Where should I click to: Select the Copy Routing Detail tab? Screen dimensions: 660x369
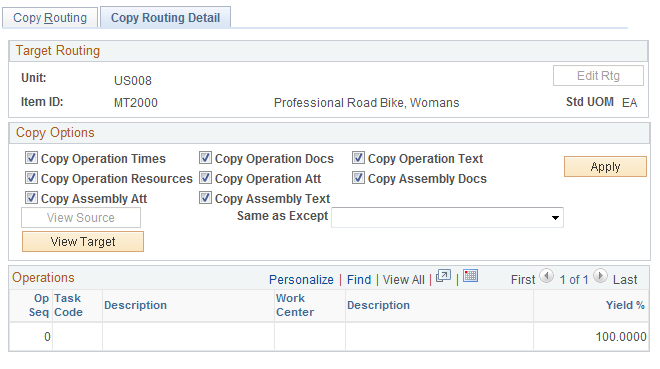pyautogui.click(x=165, y=18)
